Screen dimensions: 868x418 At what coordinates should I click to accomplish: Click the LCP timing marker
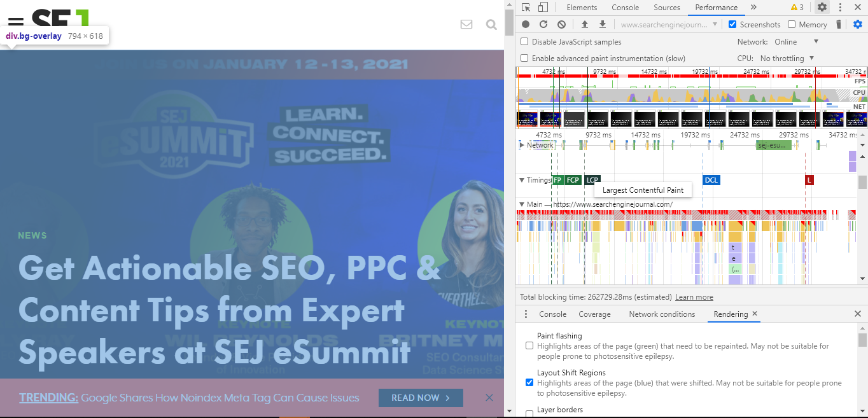pos(592,180)
